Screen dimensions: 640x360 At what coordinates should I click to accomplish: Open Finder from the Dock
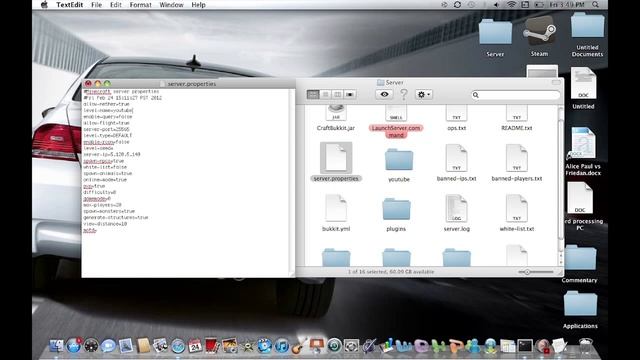tap(56, 346)
